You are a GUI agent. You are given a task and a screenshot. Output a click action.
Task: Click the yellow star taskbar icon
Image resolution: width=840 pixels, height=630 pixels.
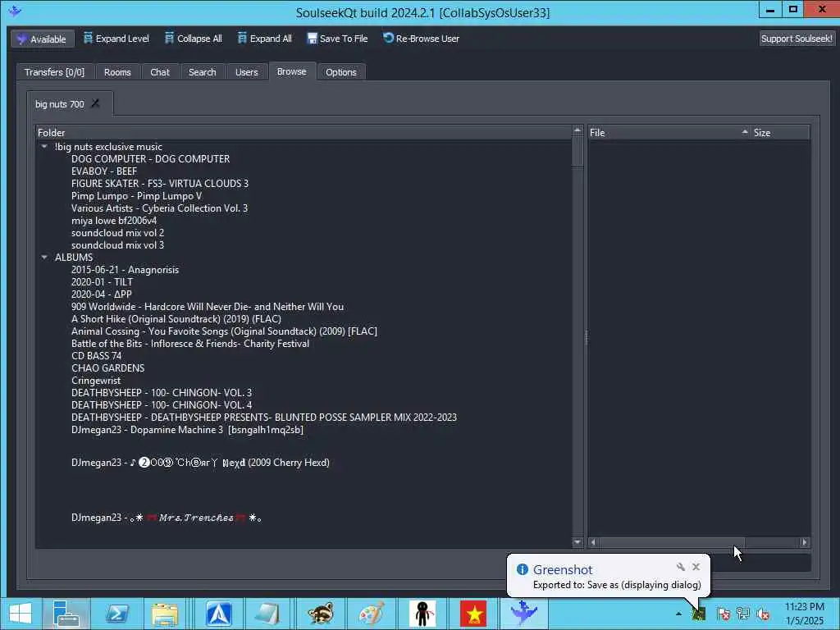coord(473,614)
